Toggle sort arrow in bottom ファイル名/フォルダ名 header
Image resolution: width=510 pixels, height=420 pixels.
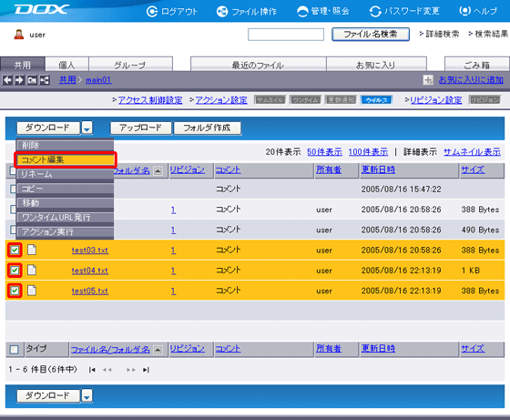[x=158, y=350]
